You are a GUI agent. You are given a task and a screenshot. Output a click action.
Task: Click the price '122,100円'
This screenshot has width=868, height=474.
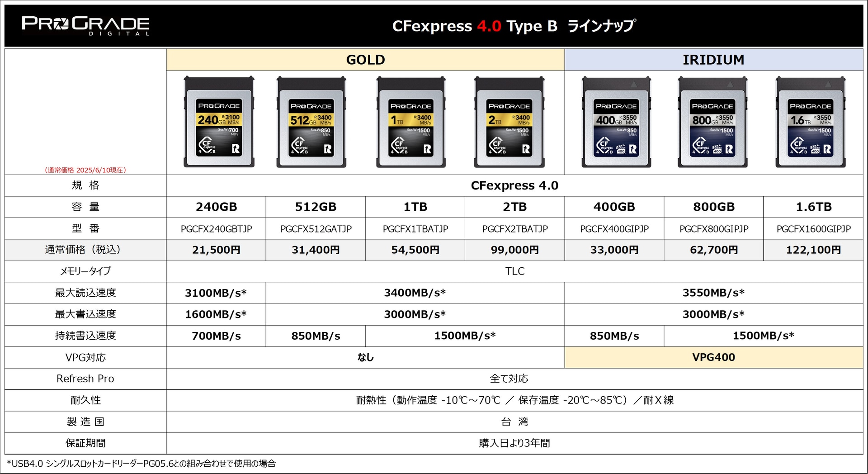(x=813, y=250)
